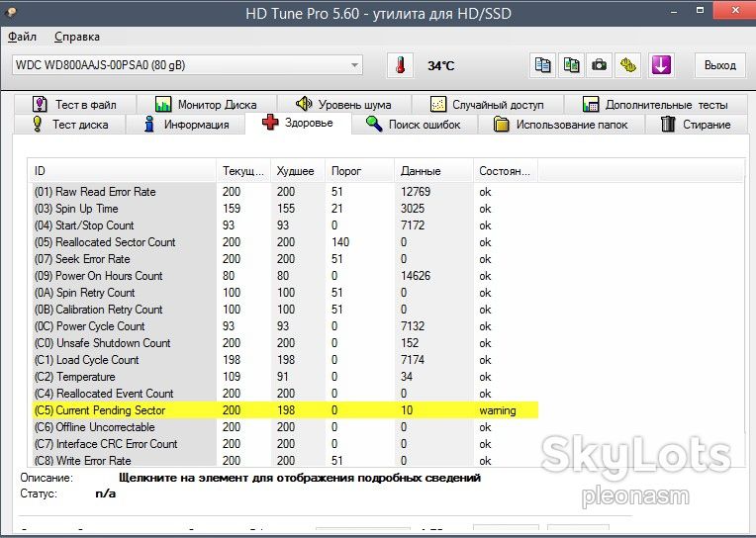Image resolution: width=756 pixels, height=538 pixels.
Task: Select the (07) Seek Error Rate row
Action: (x=285, y=259)
